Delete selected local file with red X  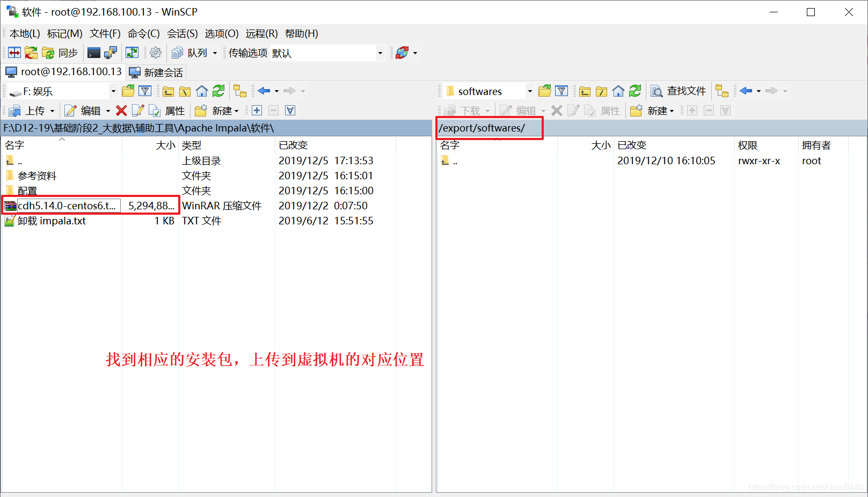click(121, 111)
